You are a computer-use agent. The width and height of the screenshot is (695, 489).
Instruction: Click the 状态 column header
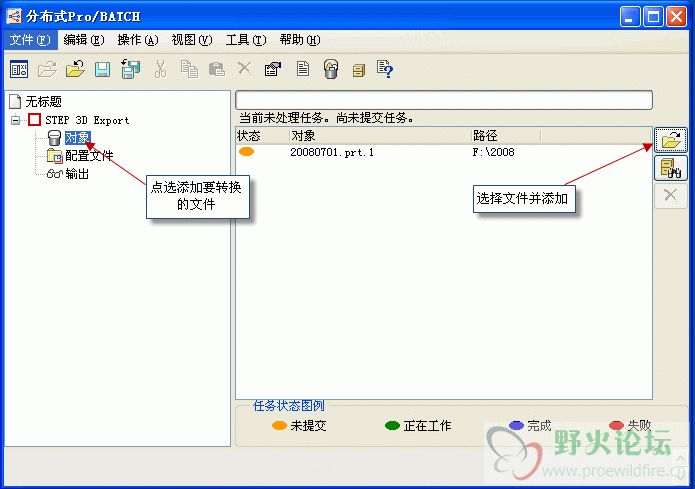click(x=262, y=136)
